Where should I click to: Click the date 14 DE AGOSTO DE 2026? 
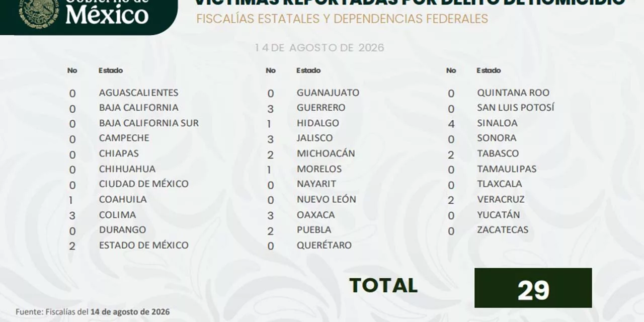tap(319, 48)
